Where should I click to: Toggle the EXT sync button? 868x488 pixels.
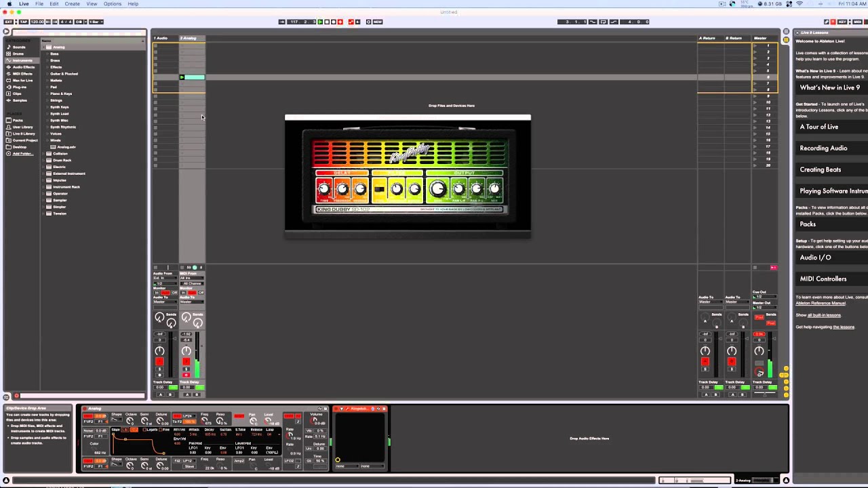tap(9, 22)
